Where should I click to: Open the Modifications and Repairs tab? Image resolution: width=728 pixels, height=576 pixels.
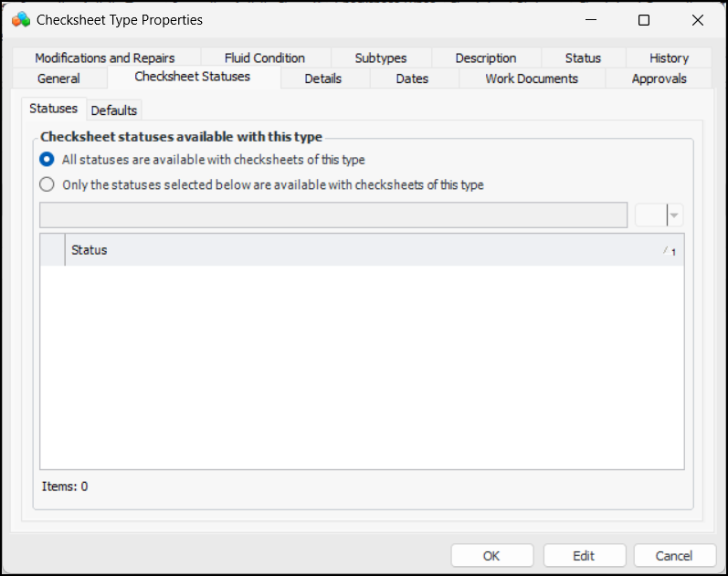click(x=105, y=58)
